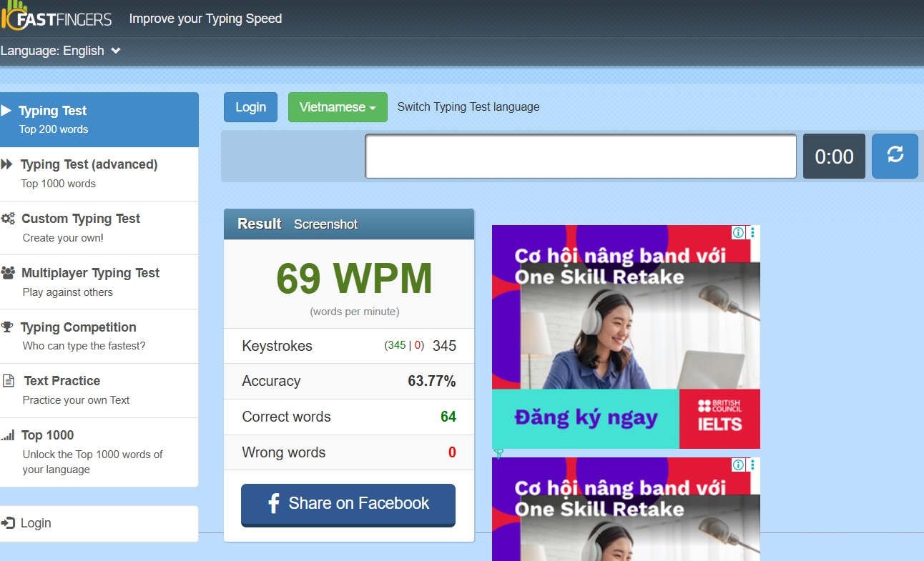Click the British Council IELTS logo in the ad
The image size is (924, 561).
719,416
